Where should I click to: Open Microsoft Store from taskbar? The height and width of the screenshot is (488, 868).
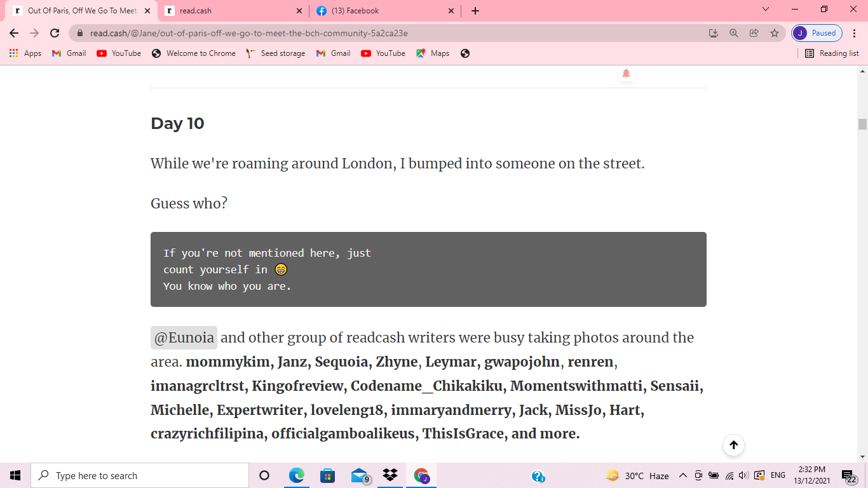pos(327,475)
